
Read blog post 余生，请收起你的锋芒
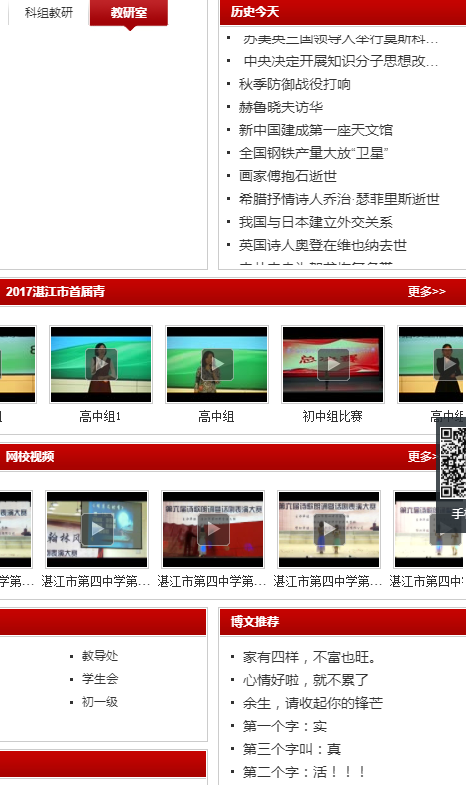313,703
